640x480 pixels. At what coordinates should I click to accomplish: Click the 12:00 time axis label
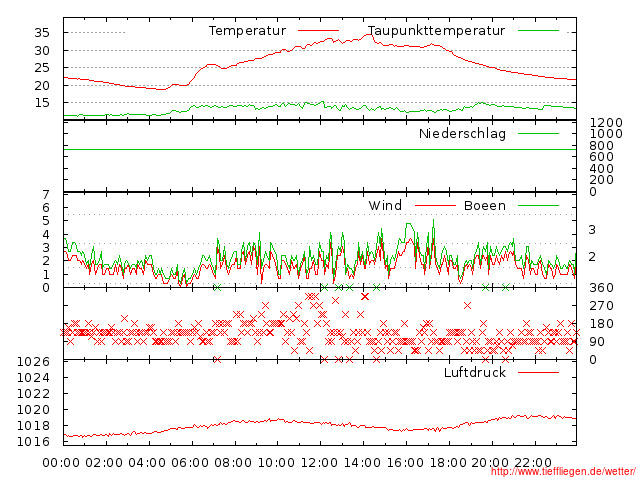click(x=319, y=462)
